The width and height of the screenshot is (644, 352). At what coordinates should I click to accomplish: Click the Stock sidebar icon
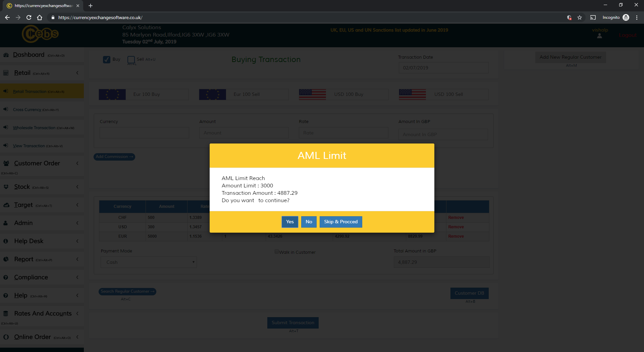coord(6,187)
